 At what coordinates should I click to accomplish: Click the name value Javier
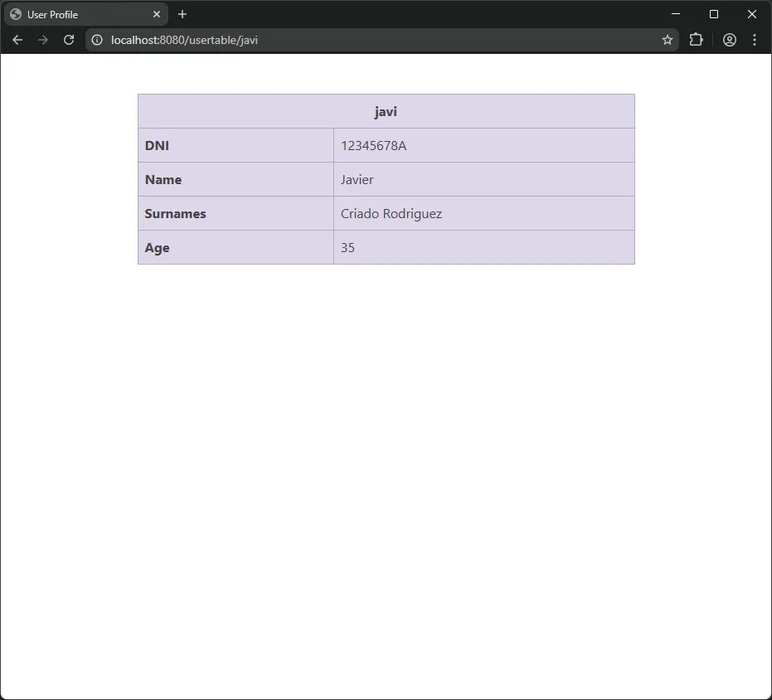357,179
